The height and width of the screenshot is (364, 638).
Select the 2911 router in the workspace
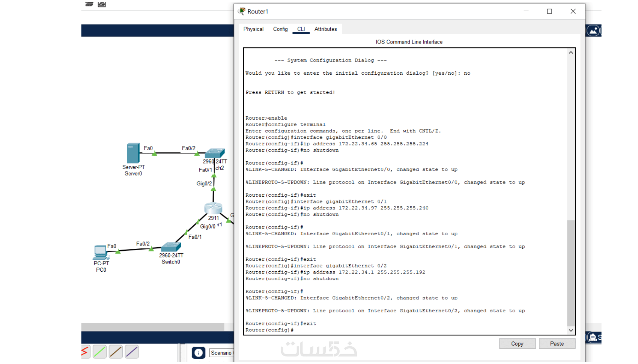pyautogui.click(x=213, y=208)
